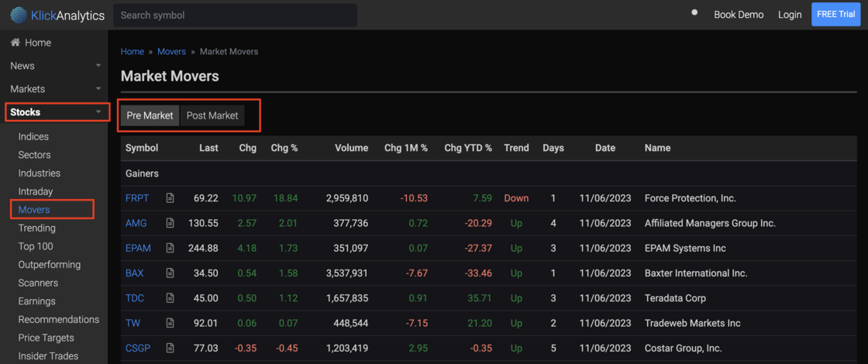Click the Home breadcrumb link
The width and height of the screenshot is (868, 364).
tap(133, 51)
